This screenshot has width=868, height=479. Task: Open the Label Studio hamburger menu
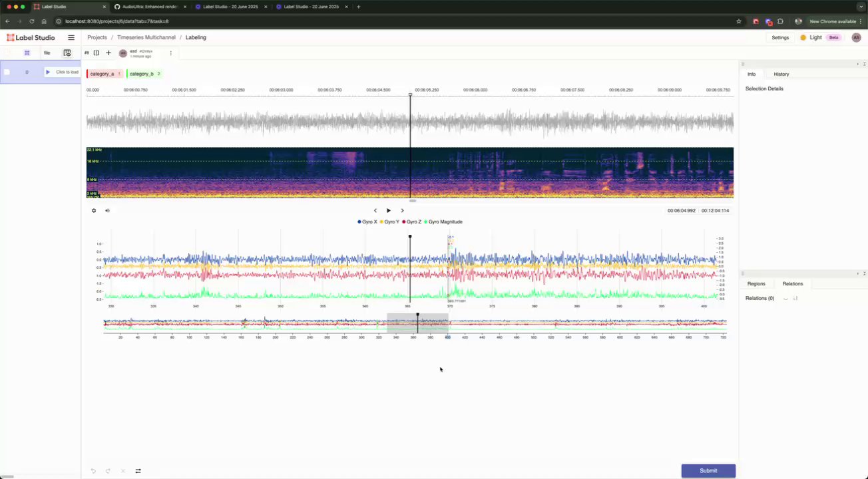(x=71, y=37)
